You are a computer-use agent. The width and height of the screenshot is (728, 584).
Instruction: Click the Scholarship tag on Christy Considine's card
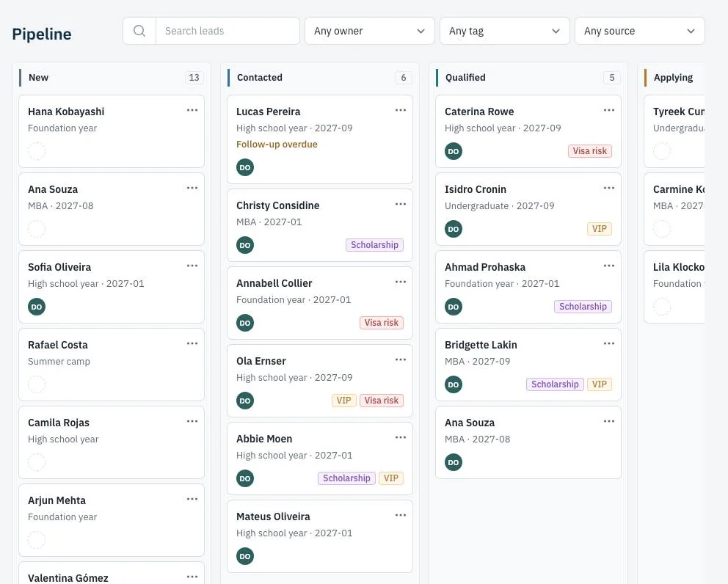tap(375, 244)
